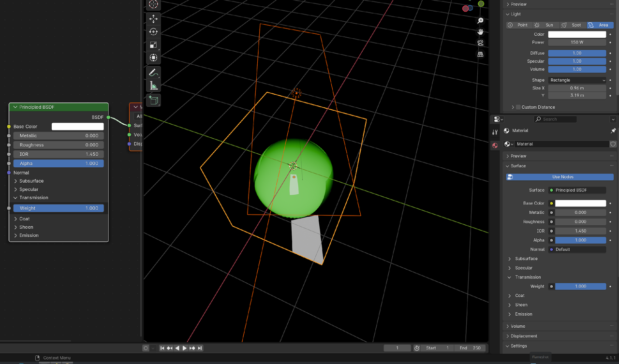Viewport: 619px width, 364px height.
Task: Click the camera view icon in the viewport
Action: click(480, 43)
